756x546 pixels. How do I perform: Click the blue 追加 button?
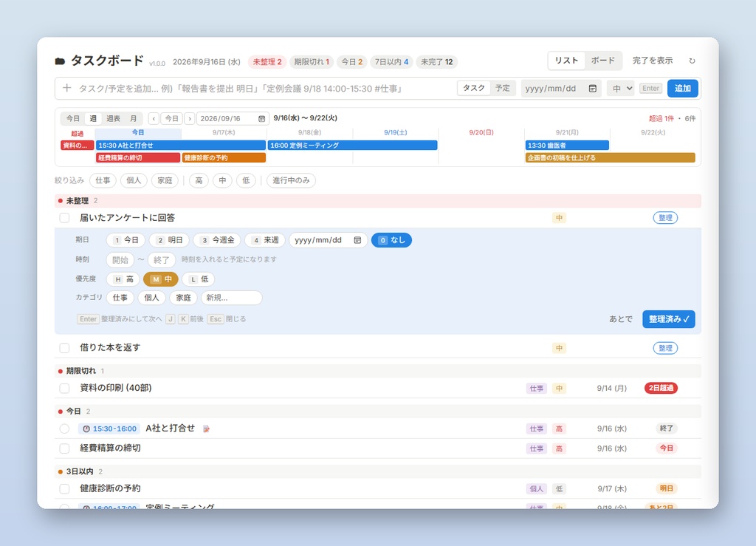click(683, 88)
